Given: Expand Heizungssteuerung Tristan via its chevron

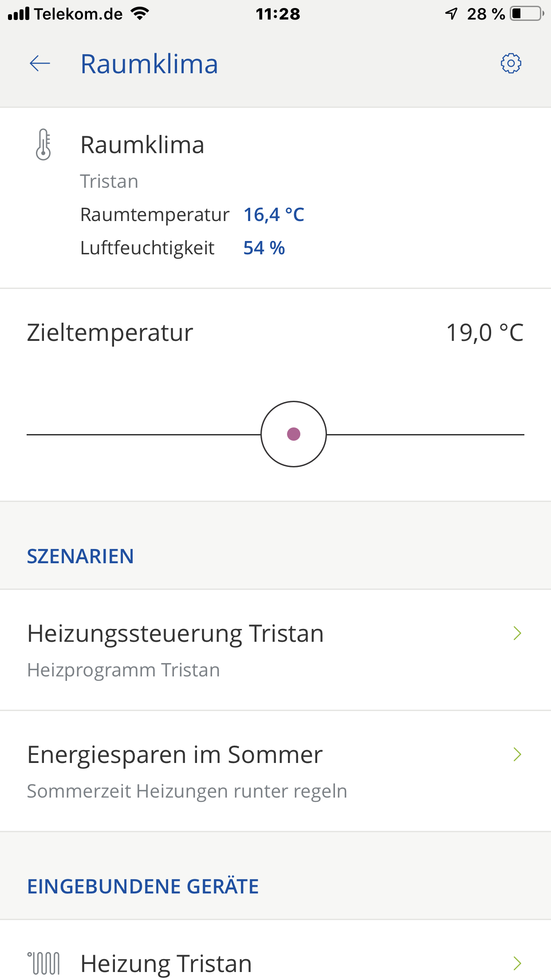Looking at the screenshot, I should 517,633.
